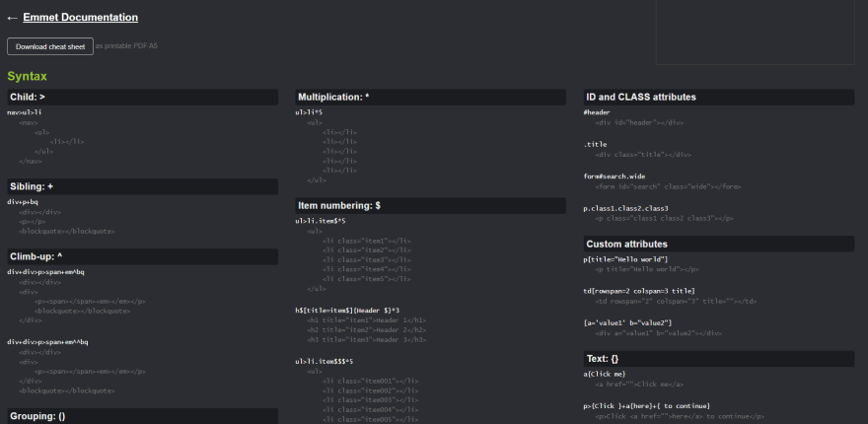Click the Climb-up: ^ section header

point(36,255)
